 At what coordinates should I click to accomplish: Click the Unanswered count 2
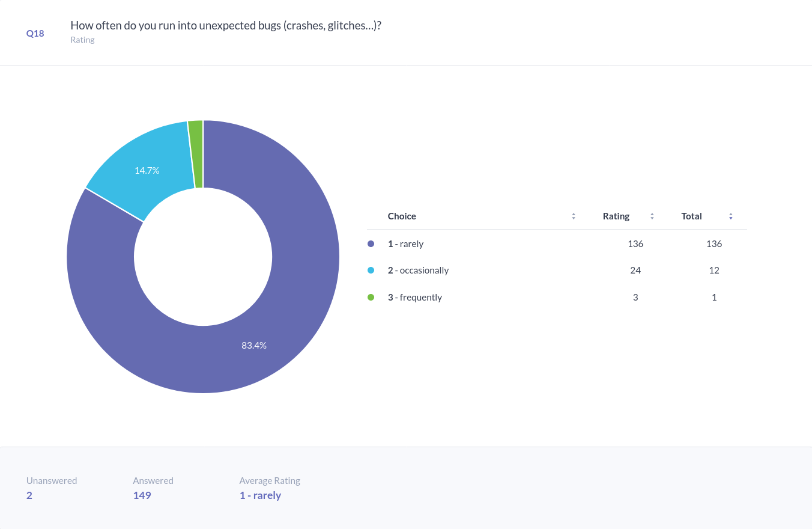click(x=29, y=495)
